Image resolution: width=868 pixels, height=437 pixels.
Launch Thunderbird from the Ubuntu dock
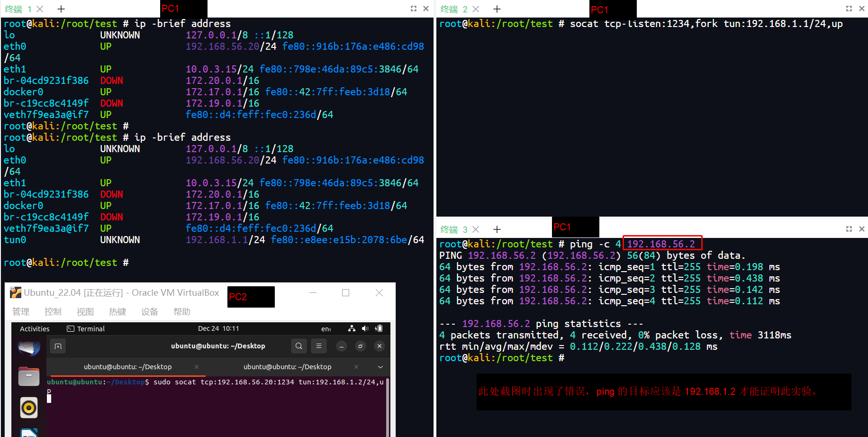29,348
